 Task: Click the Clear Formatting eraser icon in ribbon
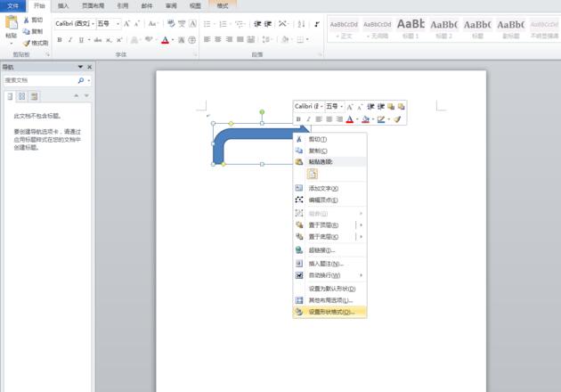pos(171,24)
